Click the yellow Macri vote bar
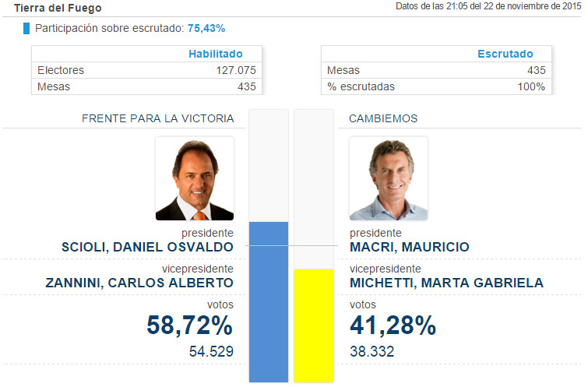 pyautogui.click(x=313, y=325)
